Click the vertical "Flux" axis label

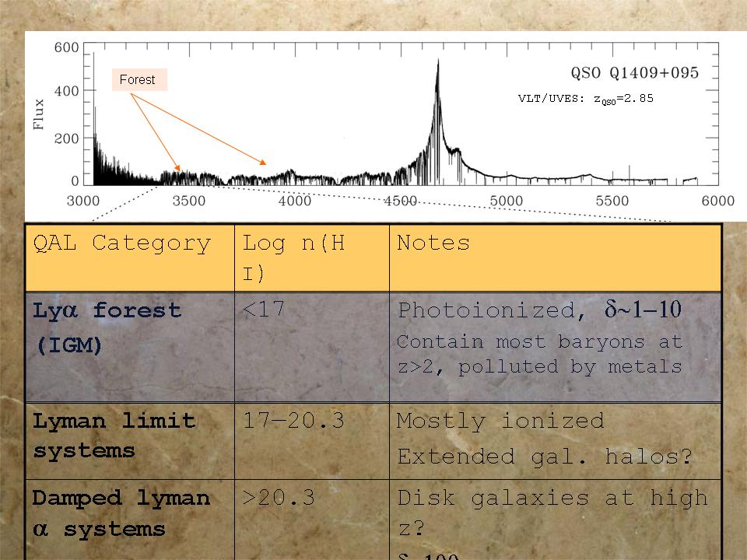[39, 114]
